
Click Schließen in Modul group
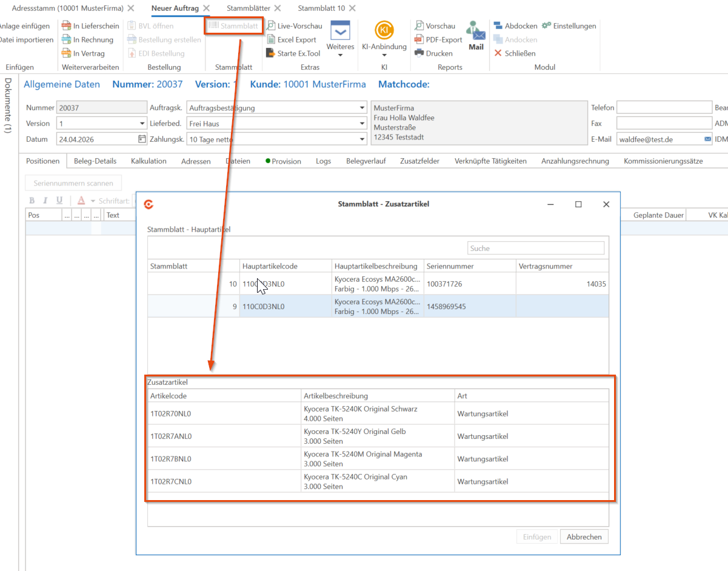tap(515, 53)
